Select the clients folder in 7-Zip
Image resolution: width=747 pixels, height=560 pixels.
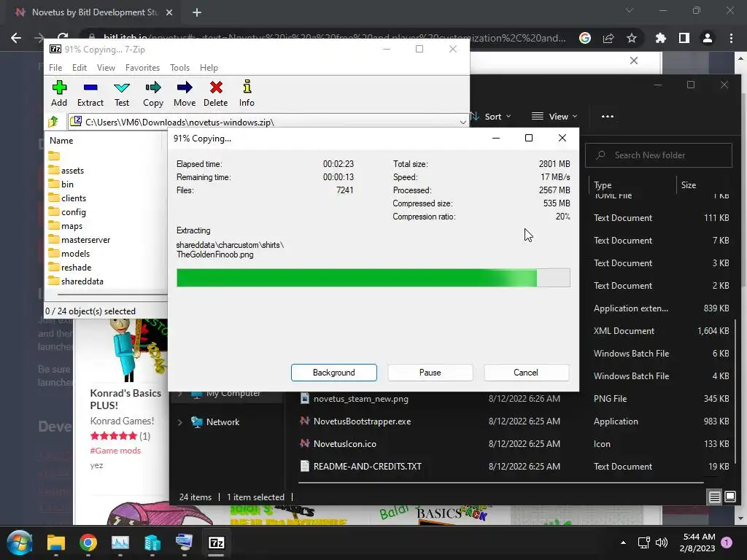tap(67, 198)
